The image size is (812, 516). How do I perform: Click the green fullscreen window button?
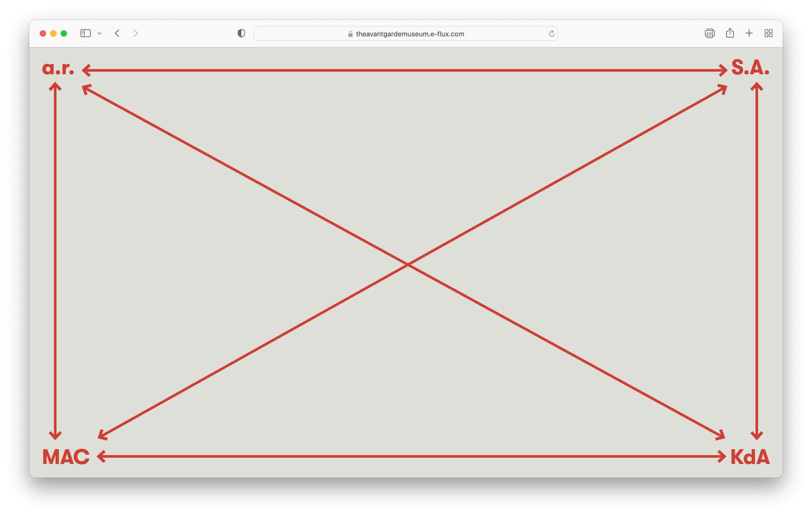pos(64,33)
